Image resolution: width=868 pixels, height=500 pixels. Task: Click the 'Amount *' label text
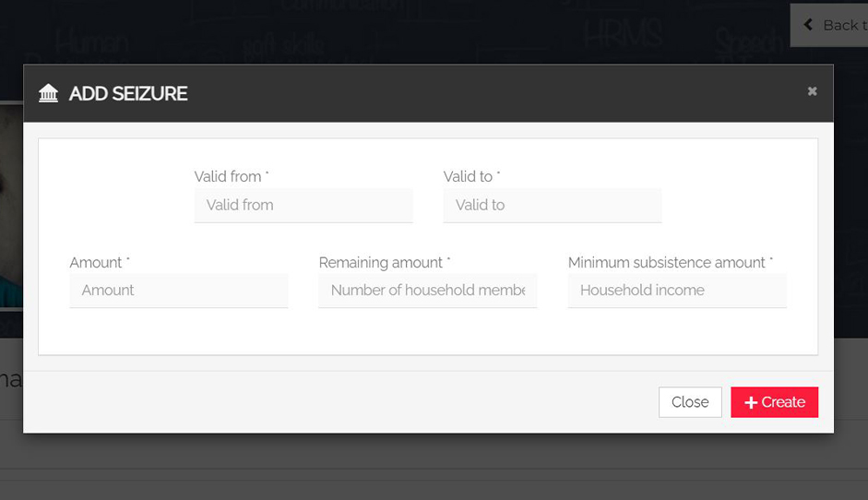tap(100, 263)
